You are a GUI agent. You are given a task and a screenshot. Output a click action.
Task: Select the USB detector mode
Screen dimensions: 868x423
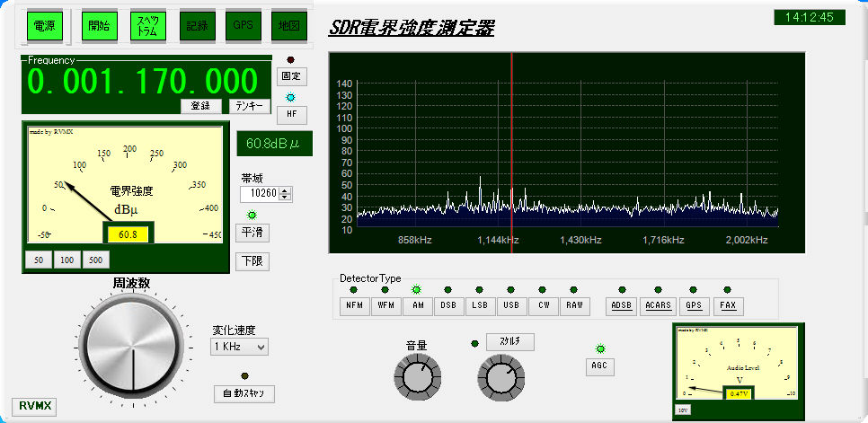(511, 305)
